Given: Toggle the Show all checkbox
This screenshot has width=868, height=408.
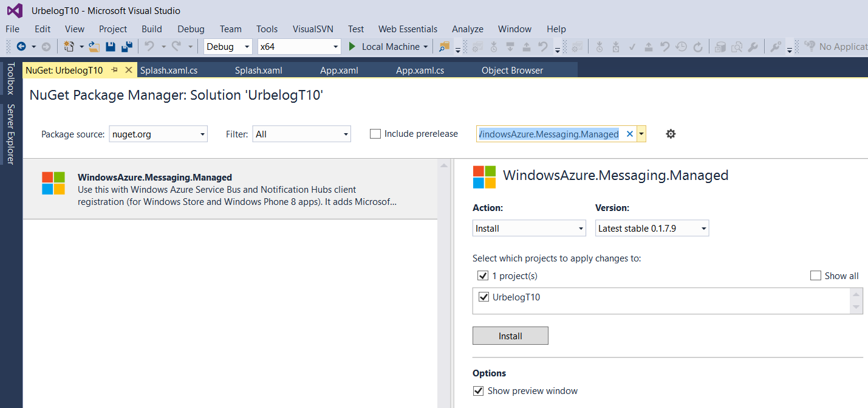Looking at the screenshot, I should [816, 276].
